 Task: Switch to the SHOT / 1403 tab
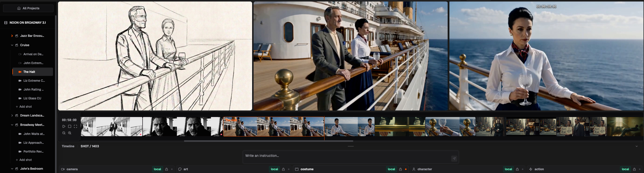click(90, 146)
